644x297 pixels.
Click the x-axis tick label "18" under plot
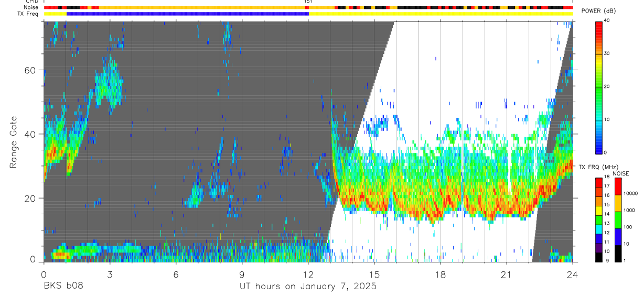[x=441, y=274]
